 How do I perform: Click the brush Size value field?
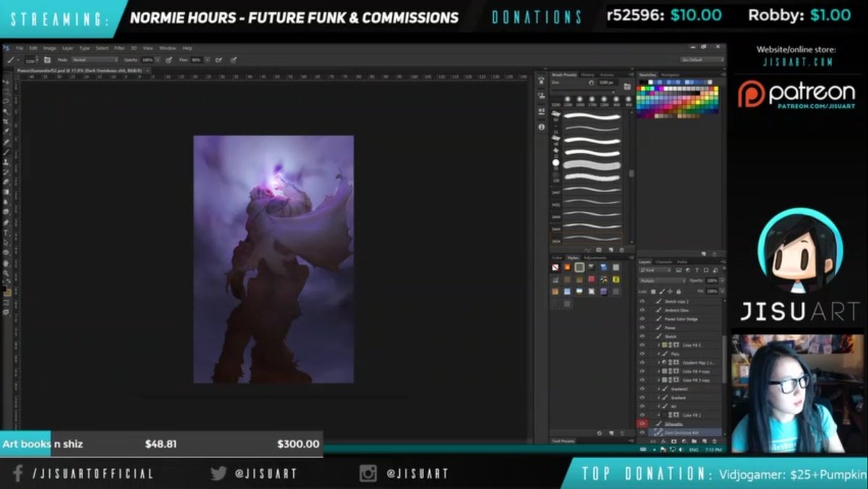[x=609, y=82]
